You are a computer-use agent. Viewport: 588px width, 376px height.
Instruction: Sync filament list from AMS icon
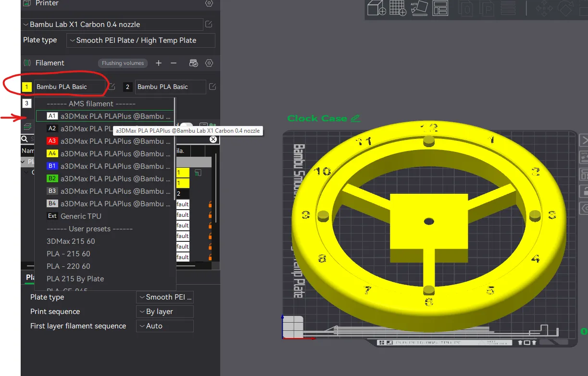pyautogui.click(x=193, y=63)
